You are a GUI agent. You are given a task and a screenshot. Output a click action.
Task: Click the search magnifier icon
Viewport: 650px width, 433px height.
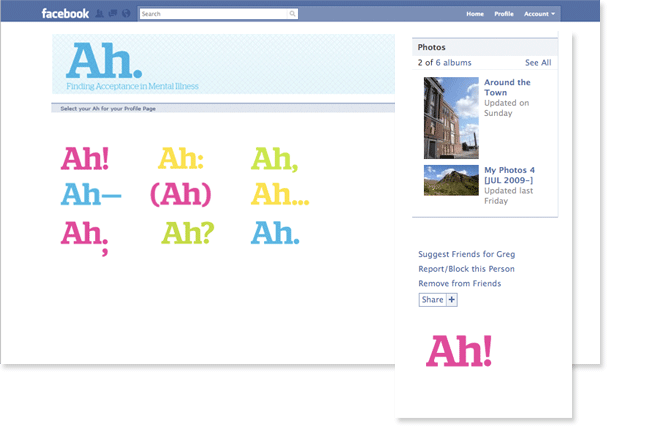pyautogui.click(x=292, y=14)
